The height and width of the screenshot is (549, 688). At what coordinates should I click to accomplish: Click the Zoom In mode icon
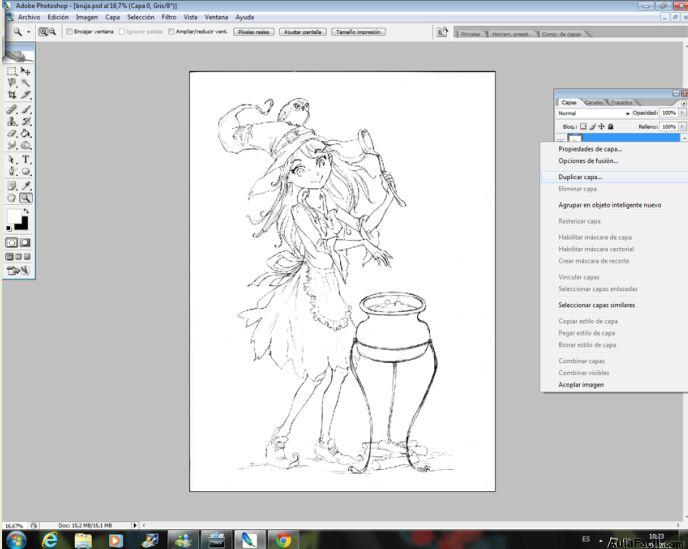coord(43,32)
